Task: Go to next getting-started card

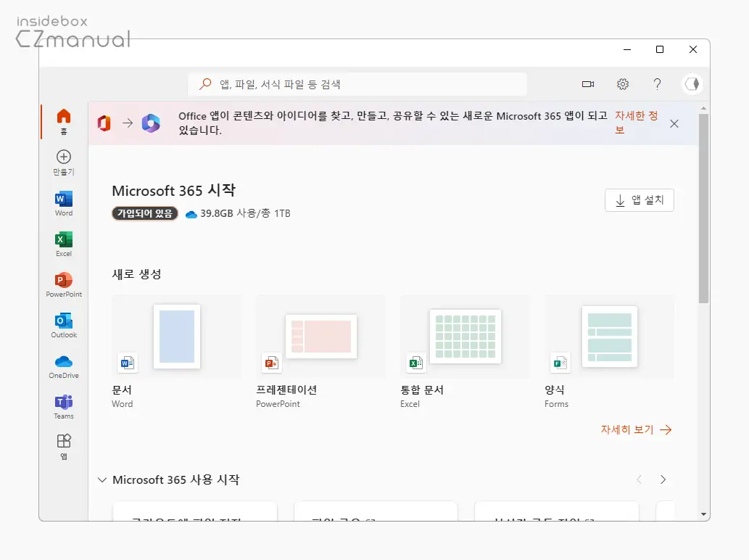Action: point(663,479)
